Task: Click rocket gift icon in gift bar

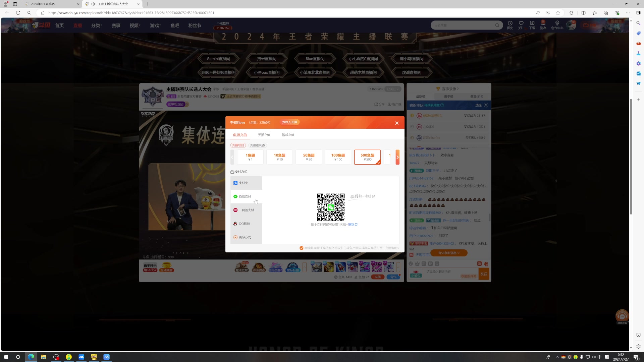Action: coord(340,267)
